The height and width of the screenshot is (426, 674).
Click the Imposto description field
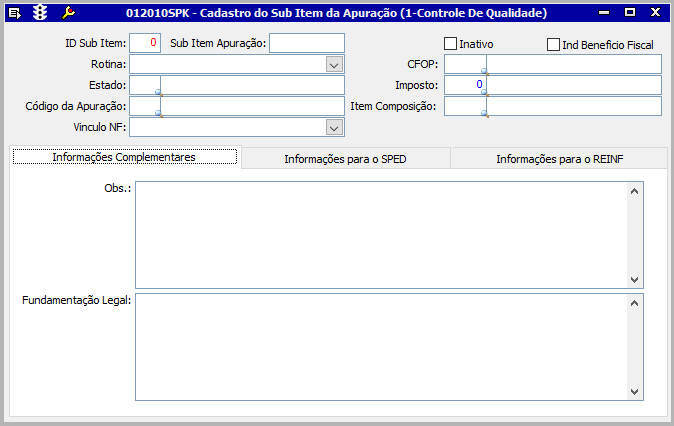(574, 85)
